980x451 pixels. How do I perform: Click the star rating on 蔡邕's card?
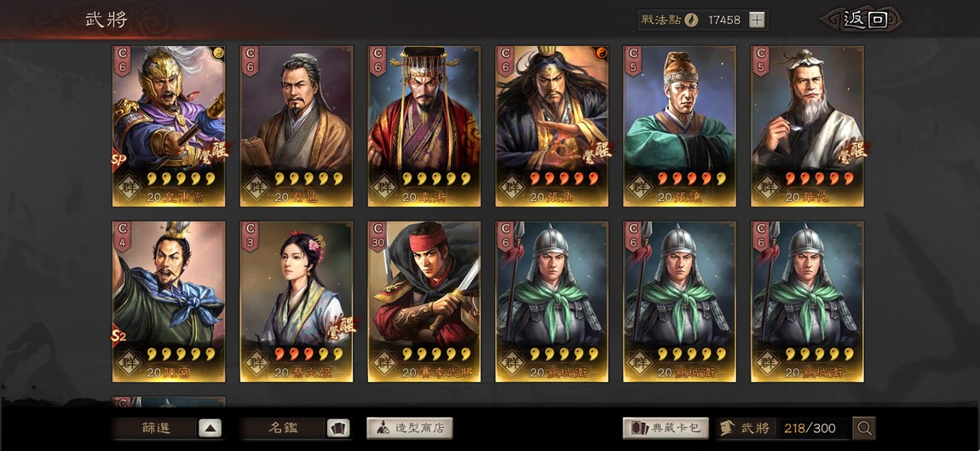[x=308, y=179]
